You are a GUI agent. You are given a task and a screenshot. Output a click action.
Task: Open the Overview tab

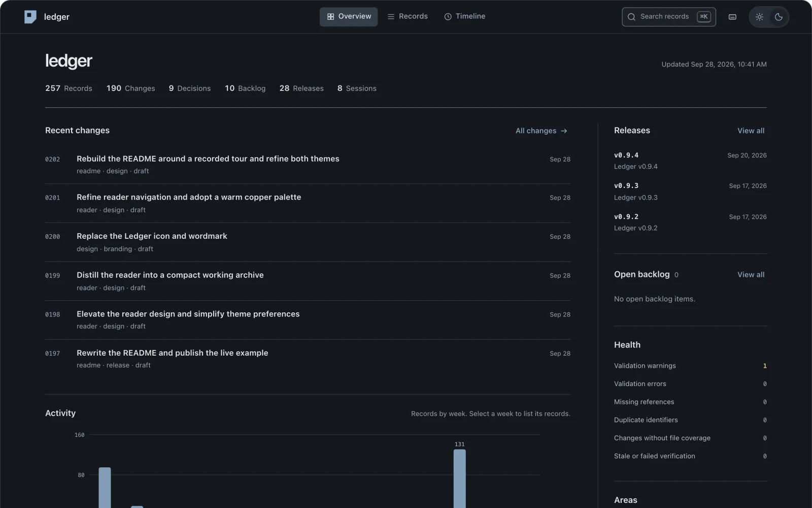tap(349, 17)
